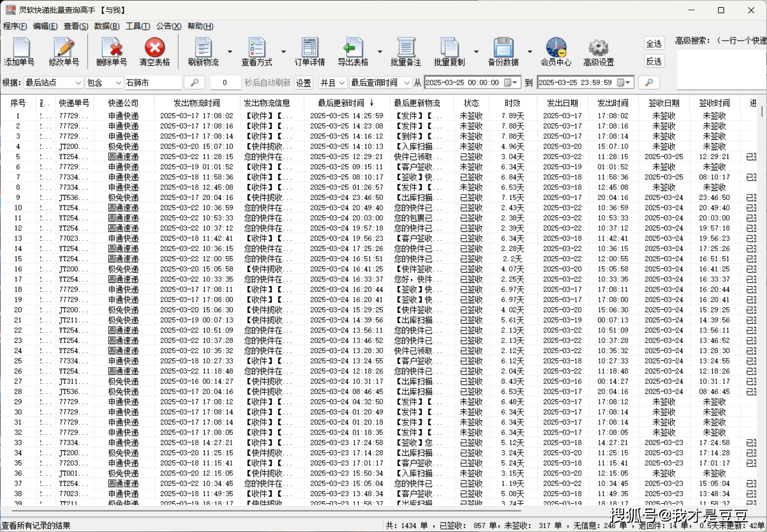Click the search icon after end date
This screenshot has height=532, width=767.
pyautogui.click(x=649, y=82)
